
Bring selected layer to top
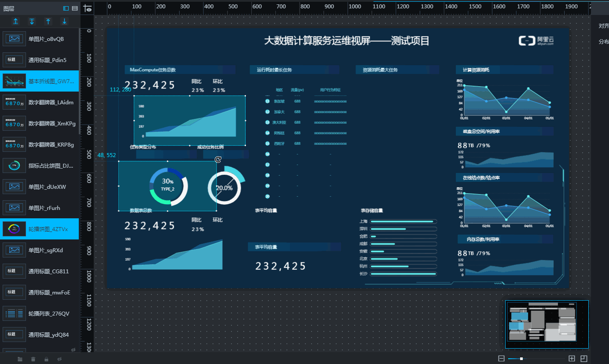(48, 21)
